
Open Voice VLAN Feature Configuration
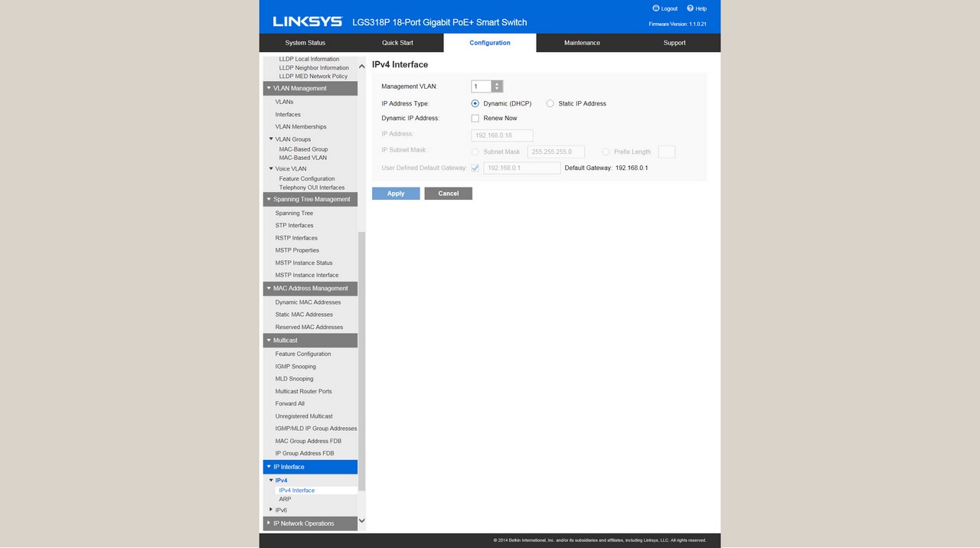307,179
